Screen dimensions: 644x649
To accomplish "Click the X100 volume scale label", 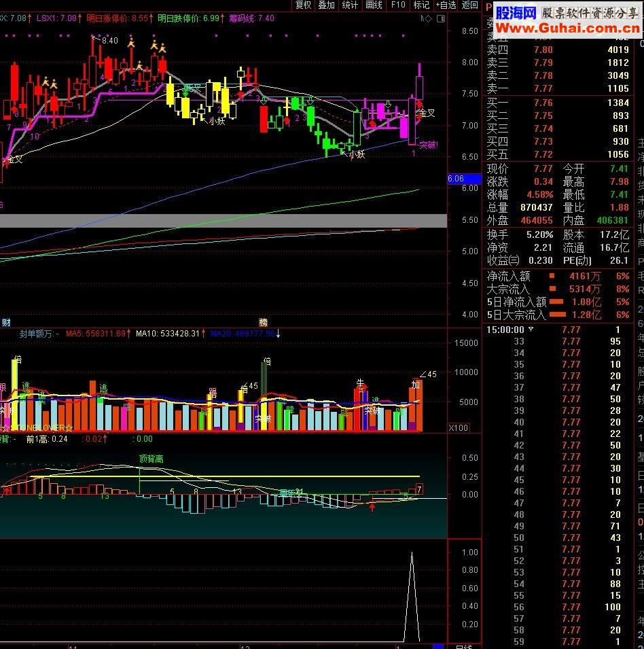I will tap(459, 428).
